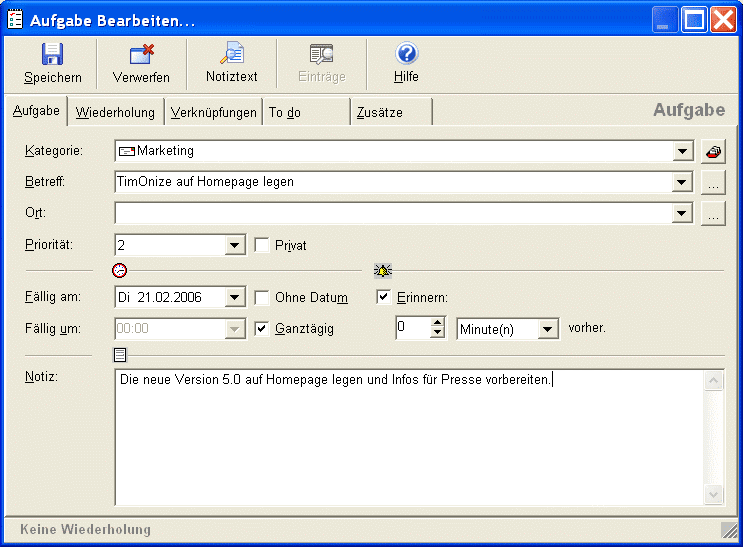Image resolution: width=743 pixels, height=547 pixels.
Task: Click the ellipsis button next to Ort
Action: click(x=713, y=214)
